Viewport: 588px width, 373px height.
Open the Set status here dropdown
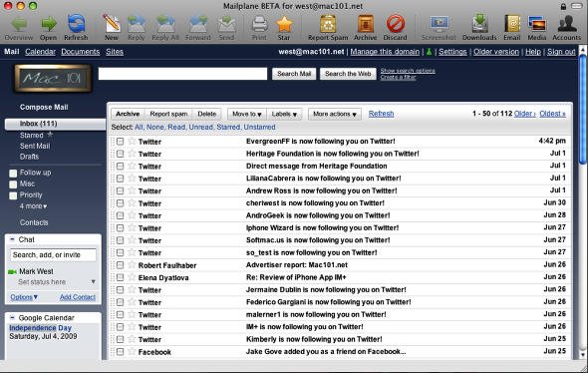(94, 282)
